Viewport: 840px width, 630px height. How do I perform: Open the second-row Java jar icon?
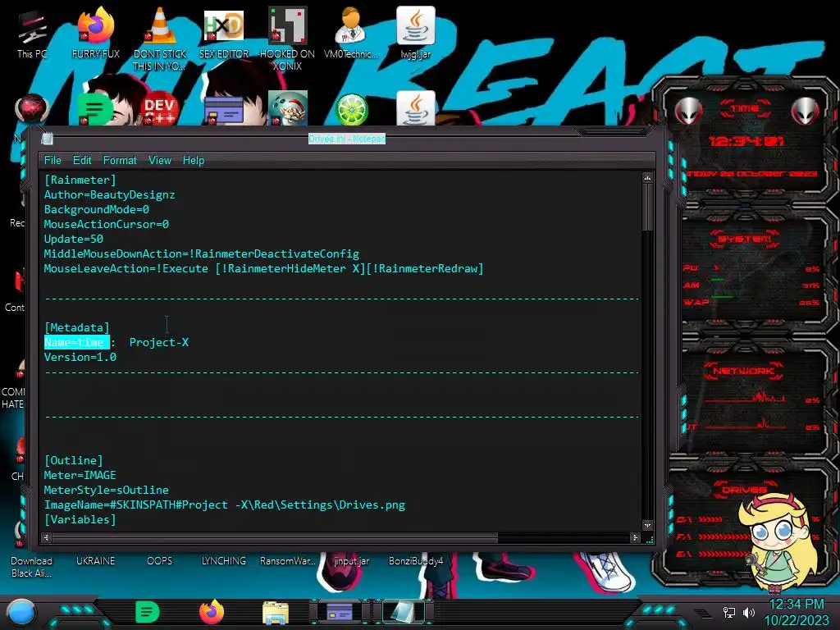pos(416,108)
